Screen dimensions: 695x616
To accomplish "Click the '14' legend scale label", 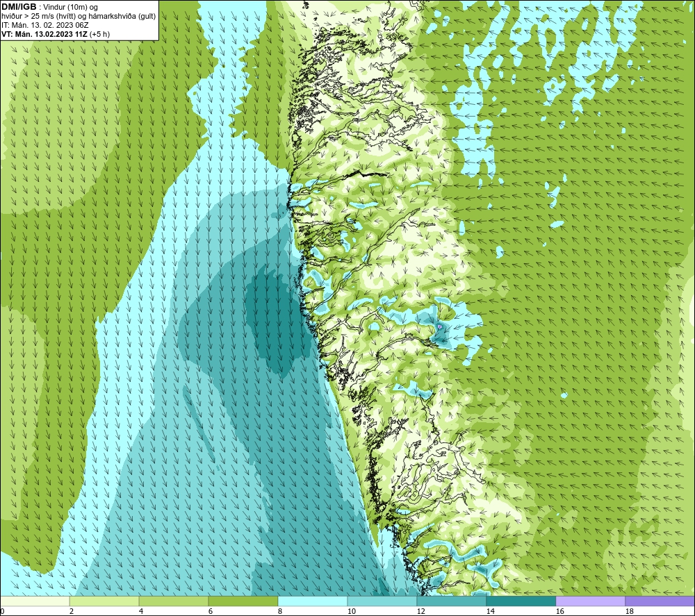I will tap(490, 612).
